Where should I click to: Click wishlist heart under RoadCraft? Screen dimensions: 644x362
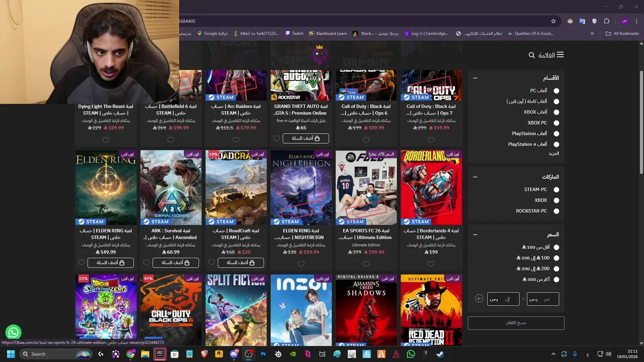point(211,262)
